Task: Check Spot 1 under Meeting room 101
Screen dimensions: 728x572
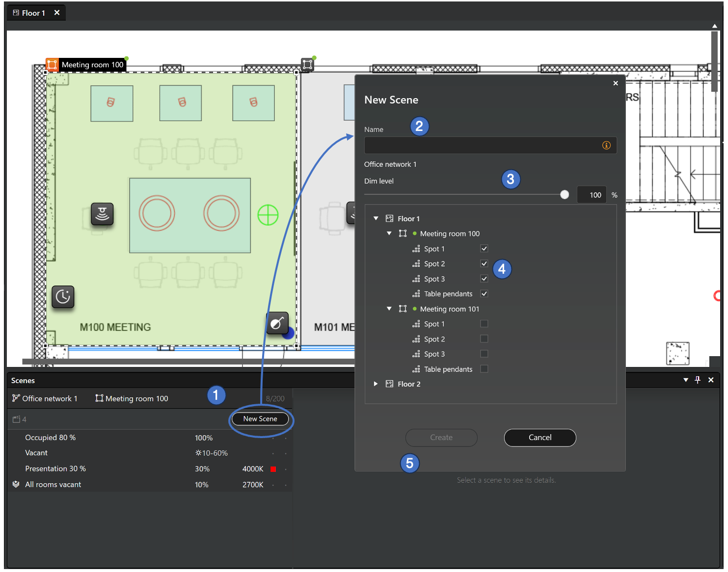Action: point(484,324)
